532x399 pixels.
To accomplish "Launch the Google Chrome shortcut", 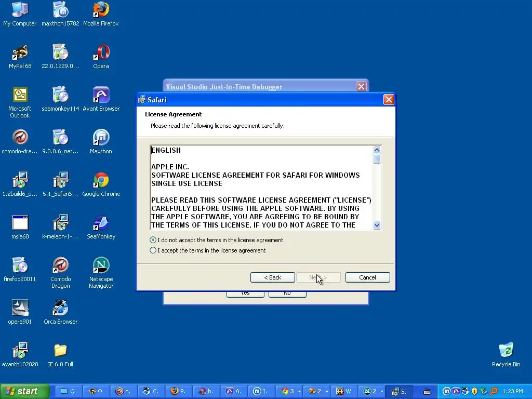I will tap(101, 184).
